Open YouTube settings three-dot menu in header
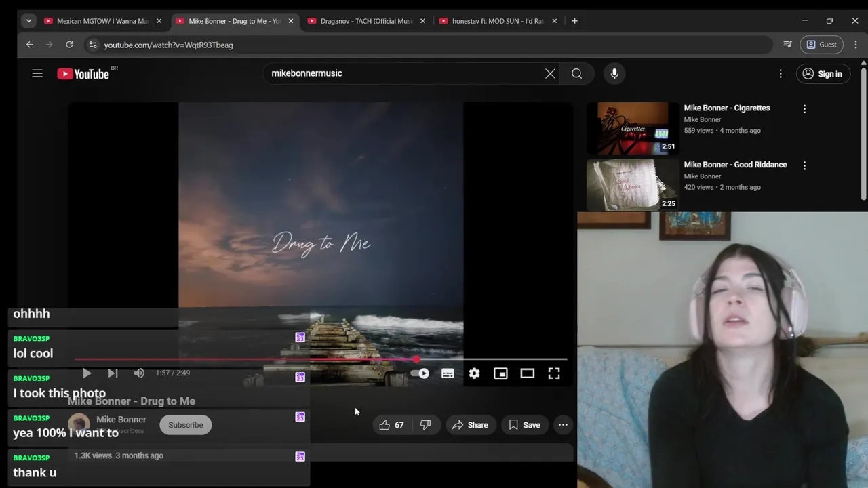 (x=781, y=73)
